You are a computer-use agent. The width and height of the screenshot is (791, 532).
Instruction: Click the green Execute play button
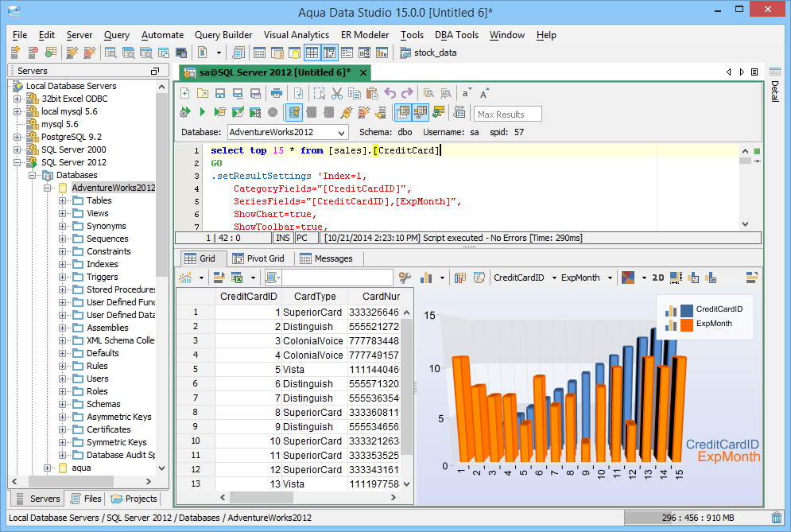point(203,113)
